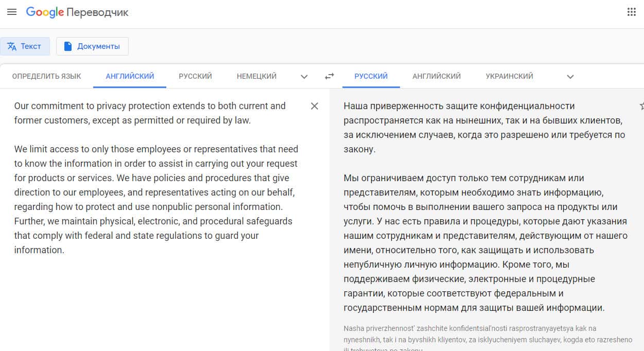Save translation with the star icon
644x351 pixels.
click(641, 106)
